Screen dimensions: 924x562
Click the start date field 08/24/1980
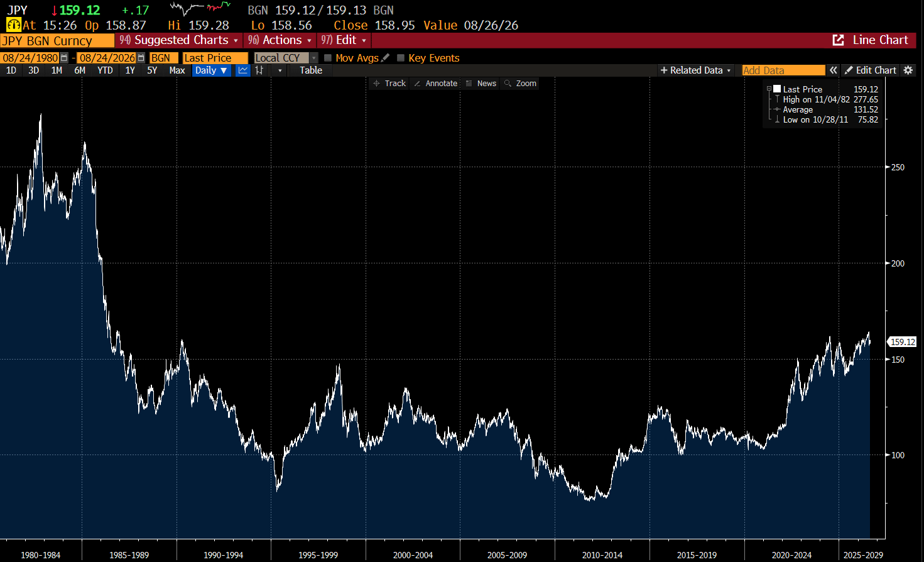point(30,58)
